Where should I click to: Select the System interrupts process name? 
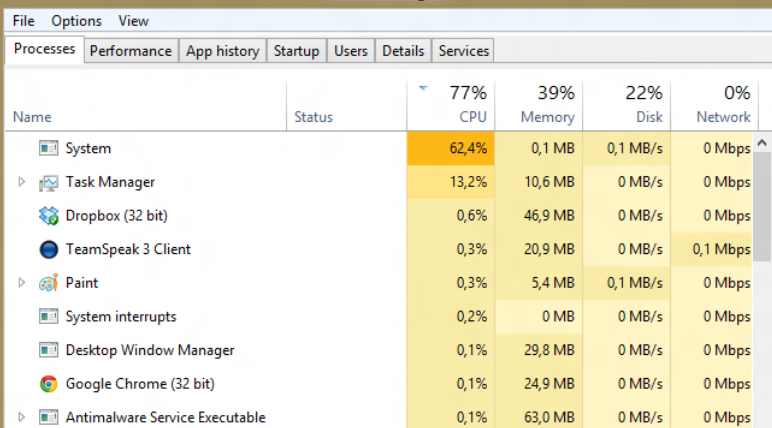click(x=121, y=317)
